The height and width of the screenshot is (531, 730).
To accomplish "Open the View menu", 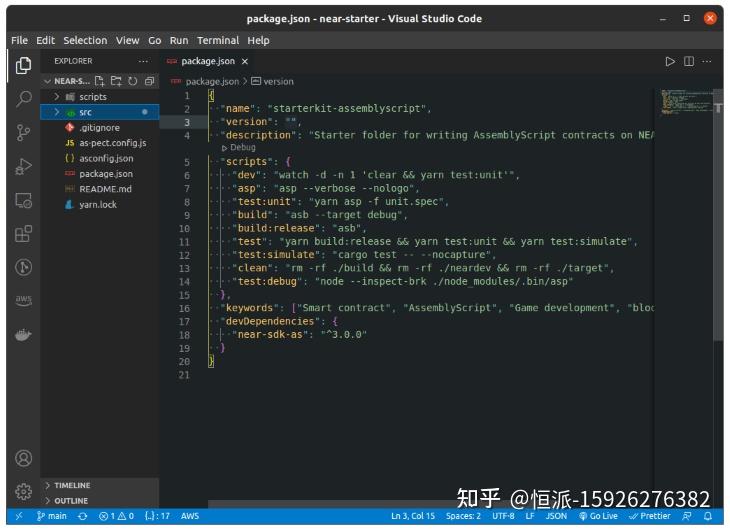I will (128, 40).
